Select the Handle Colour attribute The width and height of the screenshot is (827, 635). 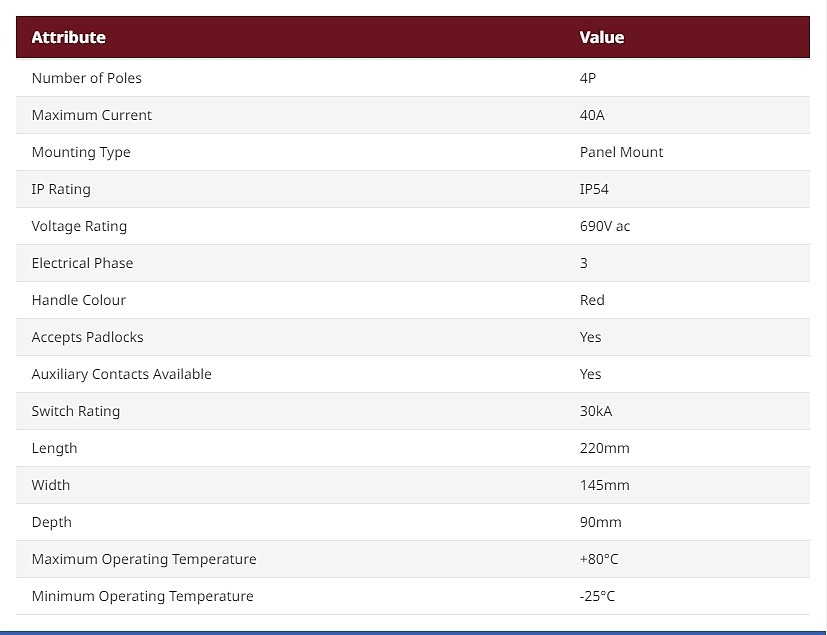(79, 300)
